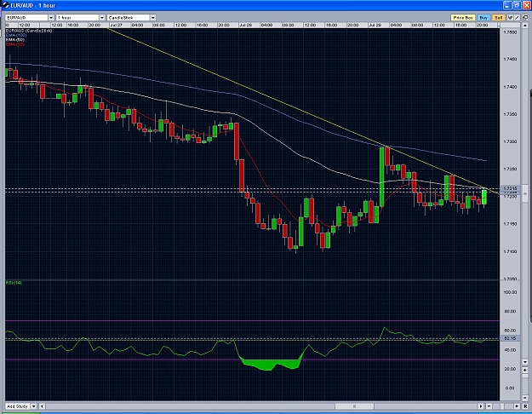Click the Price Box button
This screenshot has width=532, height=414.
463,17
